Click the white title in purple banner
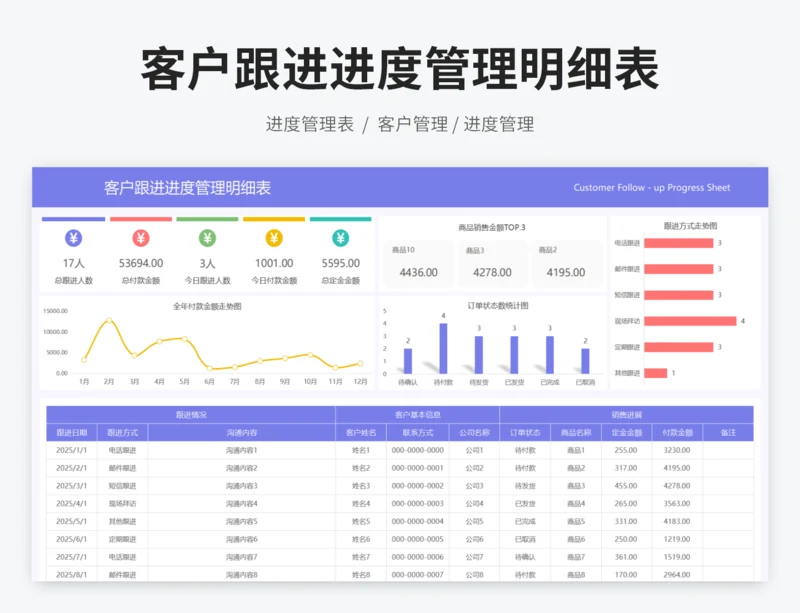The image size is (800, 613). tap(187, 188)
